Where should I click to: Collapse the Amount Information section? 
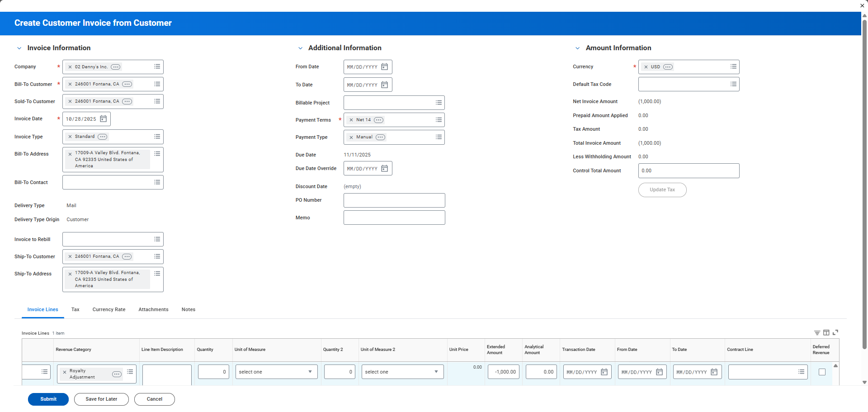click(x=577, y=48)
